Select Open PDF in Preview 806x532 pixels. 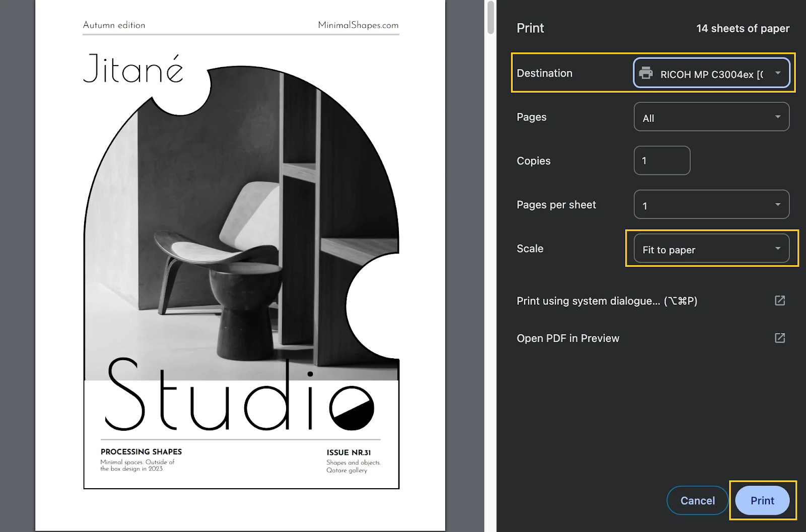(568, 338)
